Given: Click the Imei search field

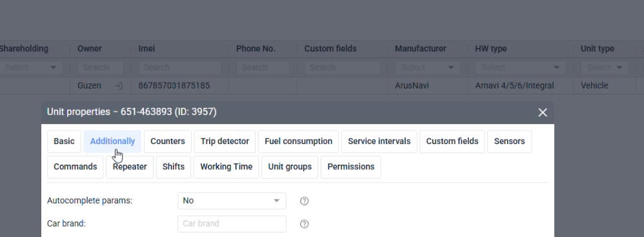Looking at the screenshot, I should click(180, 67).
